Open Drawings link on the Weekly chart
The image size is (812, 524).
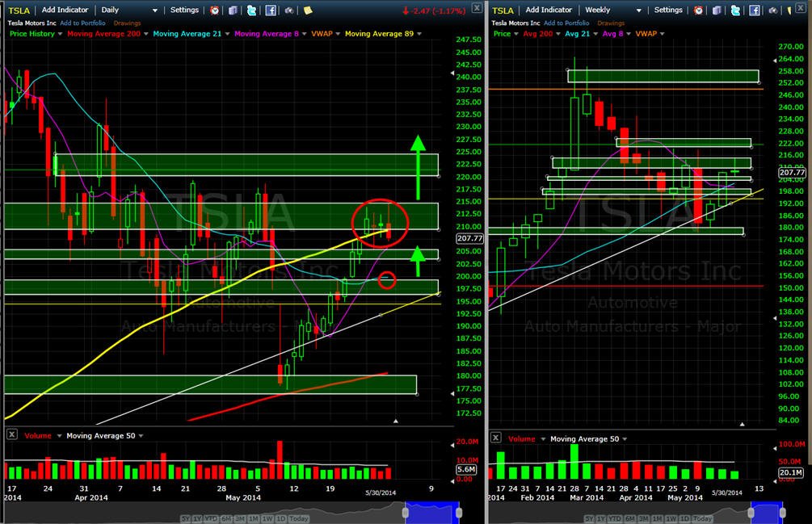[611, 23]
